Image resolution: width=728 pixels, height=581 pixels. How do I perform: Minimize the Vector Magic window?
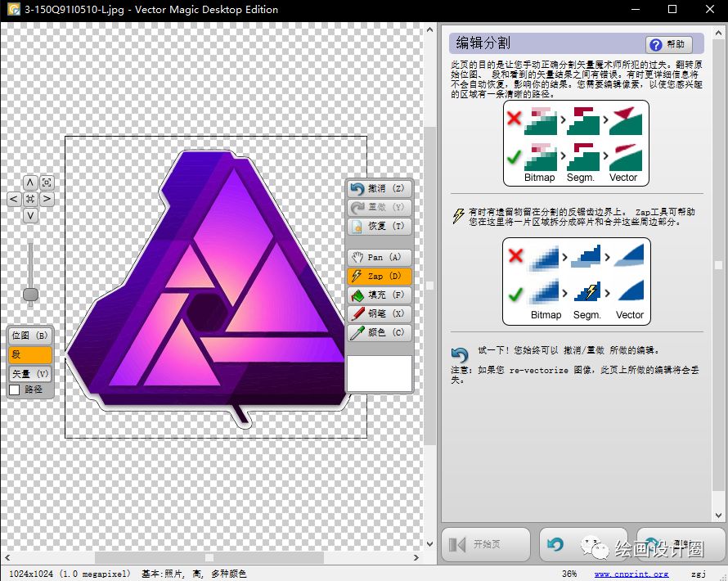click(636, 9)
